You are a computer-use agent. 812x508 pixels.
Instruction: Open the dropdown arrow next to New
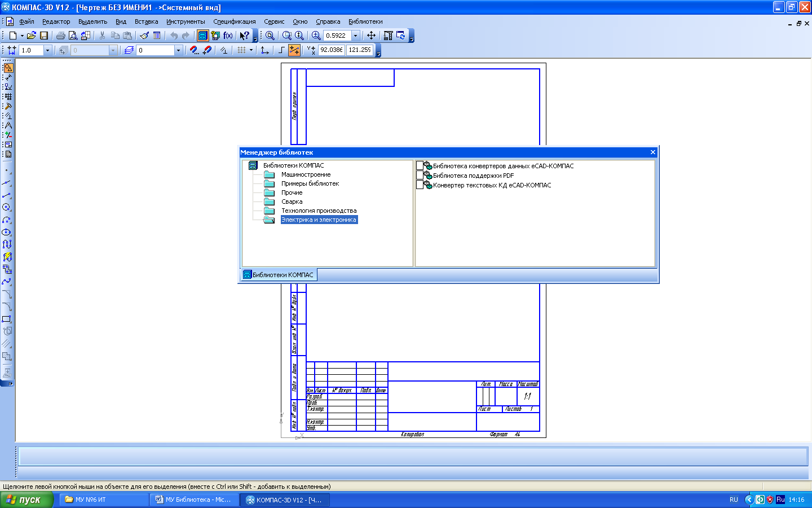[x=22, y=36]
